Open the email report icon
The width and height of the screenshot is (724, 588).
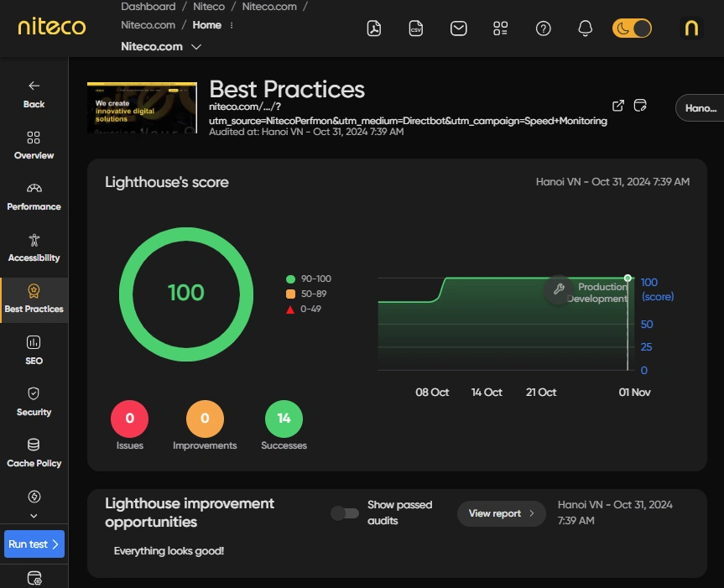[459, 29]
